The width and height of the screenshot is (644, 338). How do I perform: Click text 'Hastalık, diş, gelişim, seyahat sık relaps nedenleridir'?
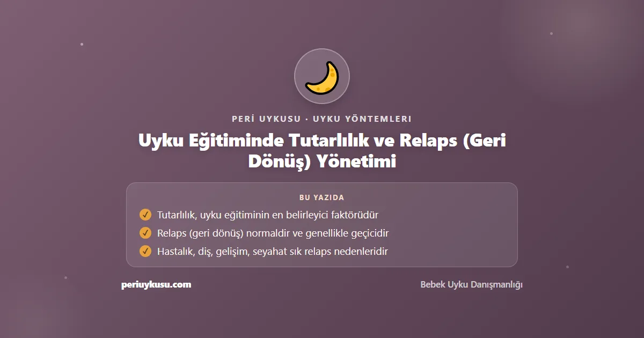tap(273, 251)
